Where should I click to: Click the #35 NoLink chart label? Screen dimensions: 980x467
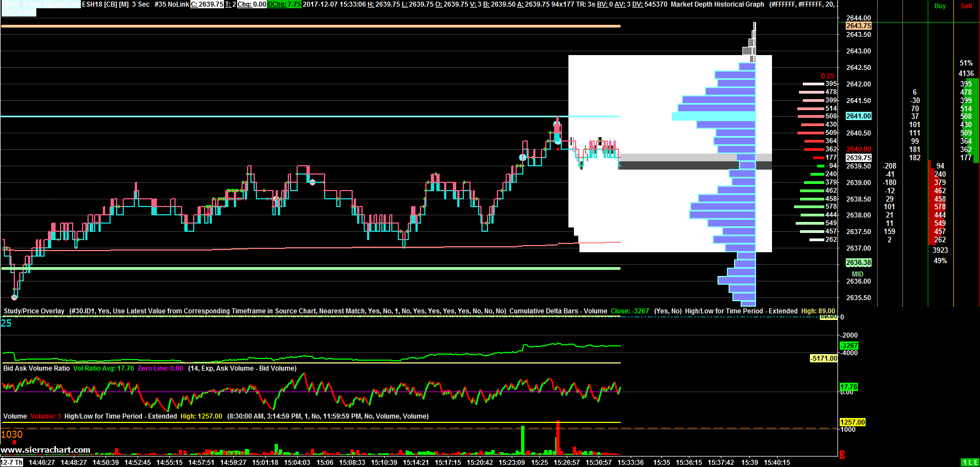(x=172, y=4)
